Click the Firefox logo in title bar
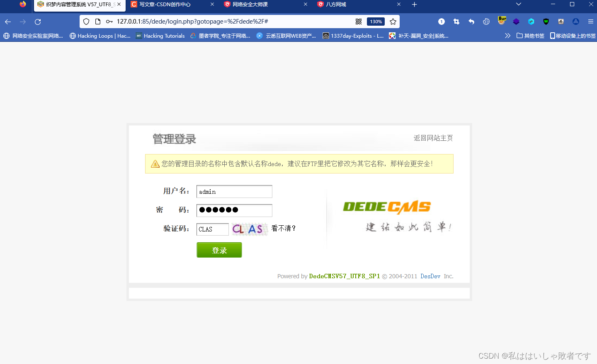597x364 pixels. pyautogui.click(x=22, y=5)
